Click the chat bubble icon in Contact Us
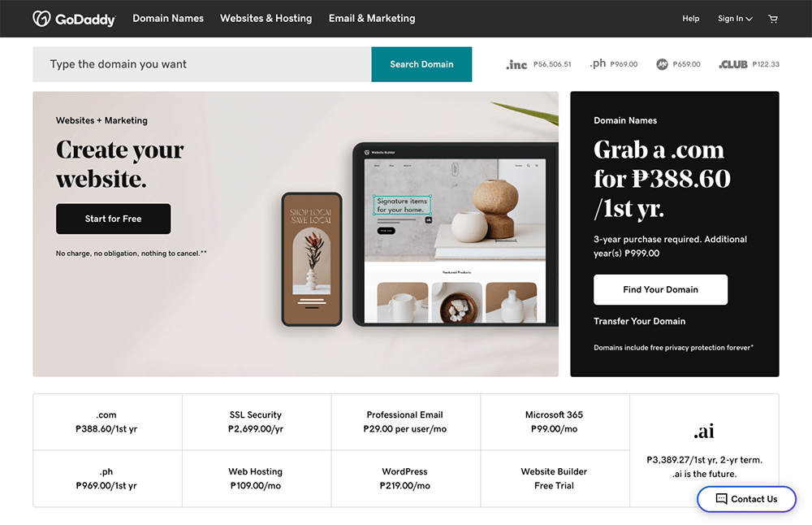 (721, 498)
